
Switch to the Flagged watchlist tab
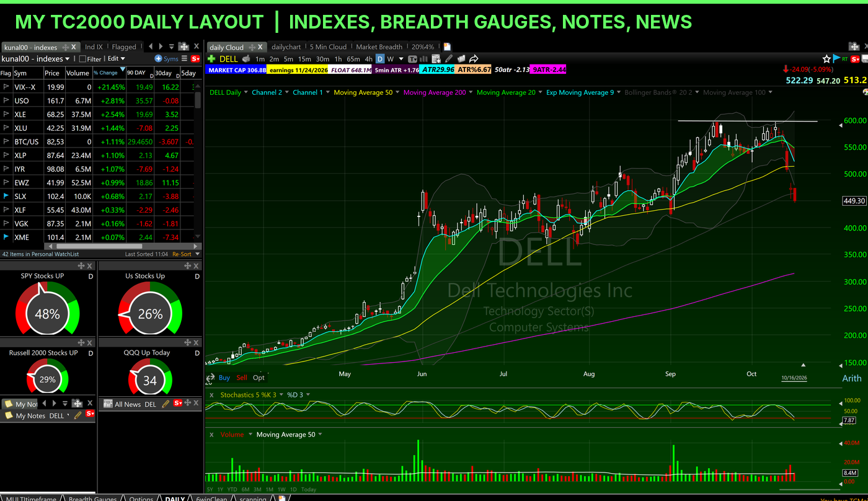click(124, 47)
